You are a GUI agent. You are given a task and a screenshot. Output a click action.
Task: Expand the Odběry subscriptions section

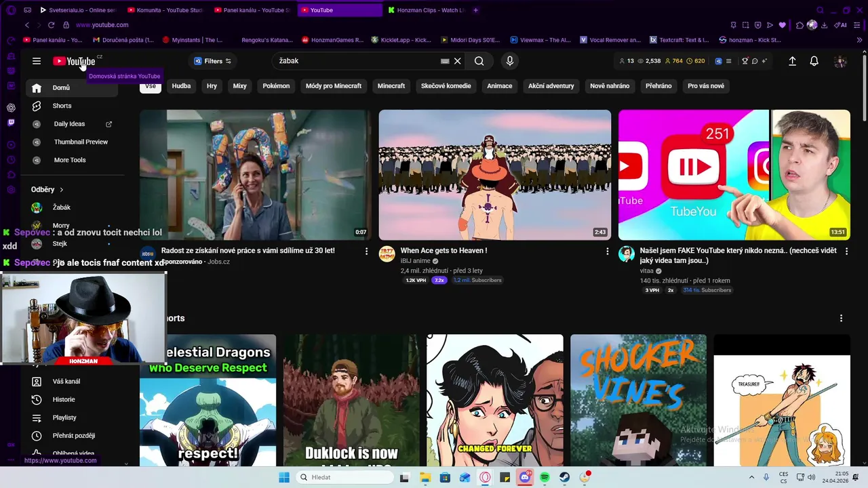47,190
